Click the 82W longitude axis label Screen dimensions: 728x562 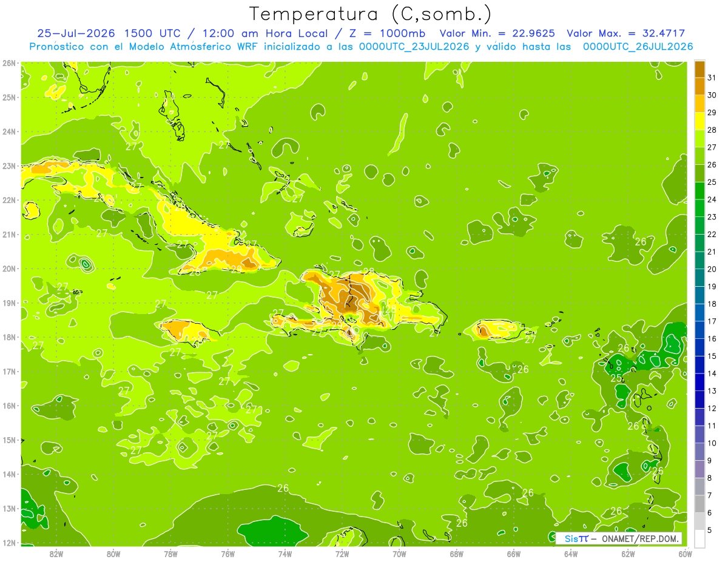coord(56,554)
